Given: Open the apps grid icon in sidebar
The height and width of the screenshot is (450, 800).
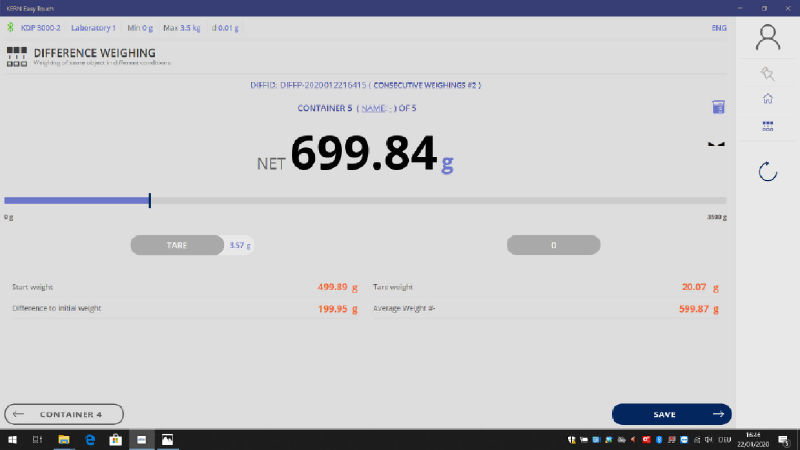Looking at the screenshot, I should (x=767, y=127).
